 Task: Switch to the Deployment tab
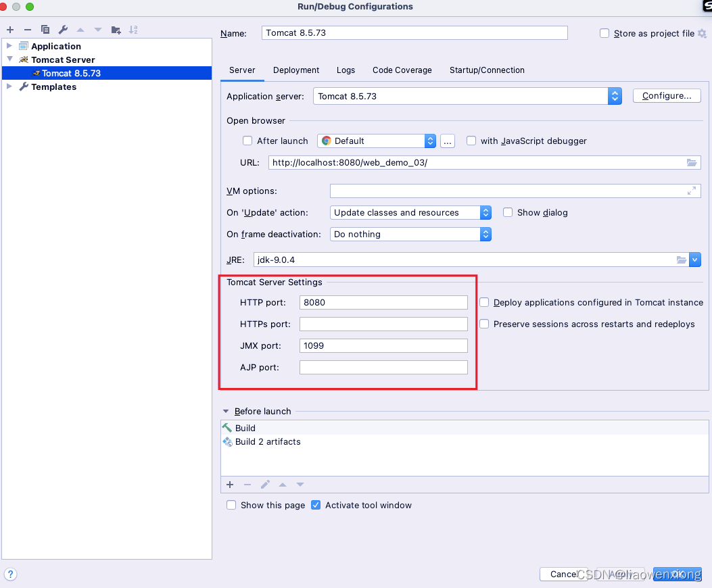coord(296,70)
